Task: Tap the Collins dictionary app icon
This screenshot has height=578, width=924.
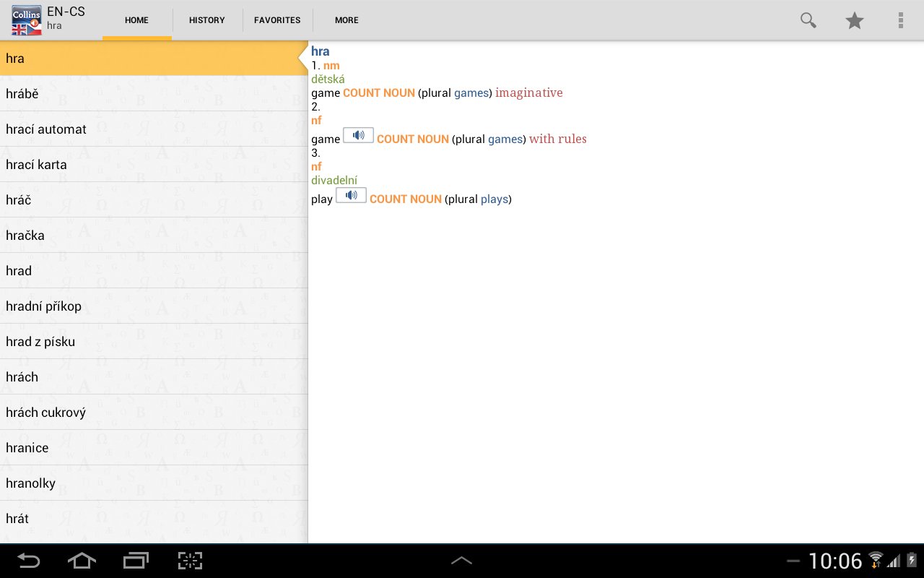Action: (x=27, y=20)
